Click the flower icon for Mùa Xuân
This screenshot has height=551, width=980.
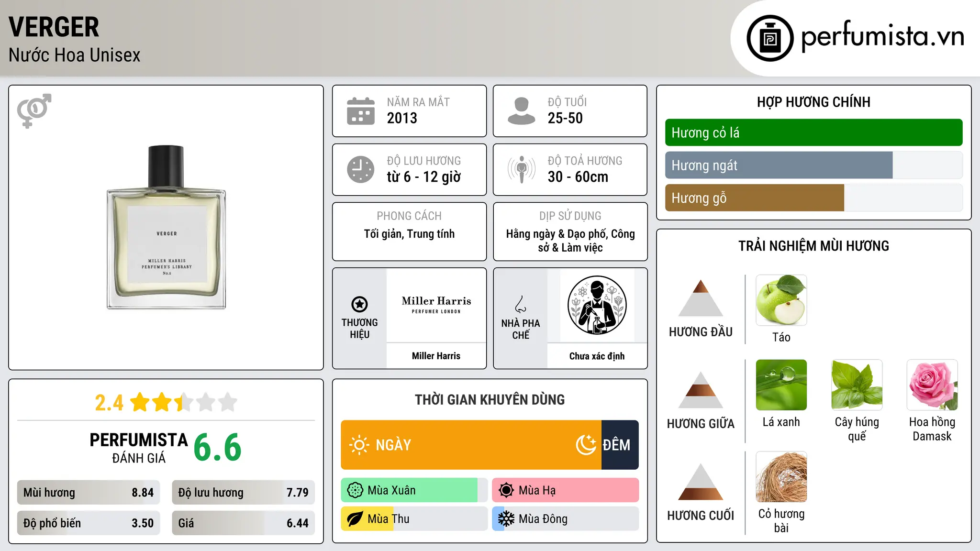tap(355, 490)
